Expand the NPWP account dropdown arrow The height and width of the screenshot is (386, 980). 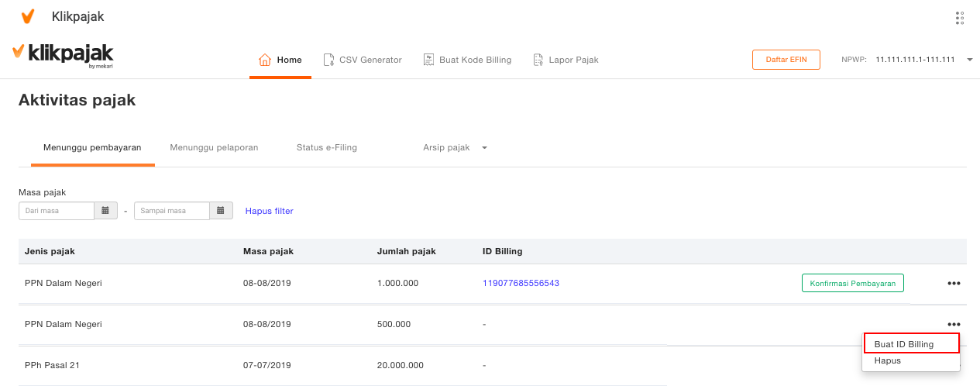point(969,60)
